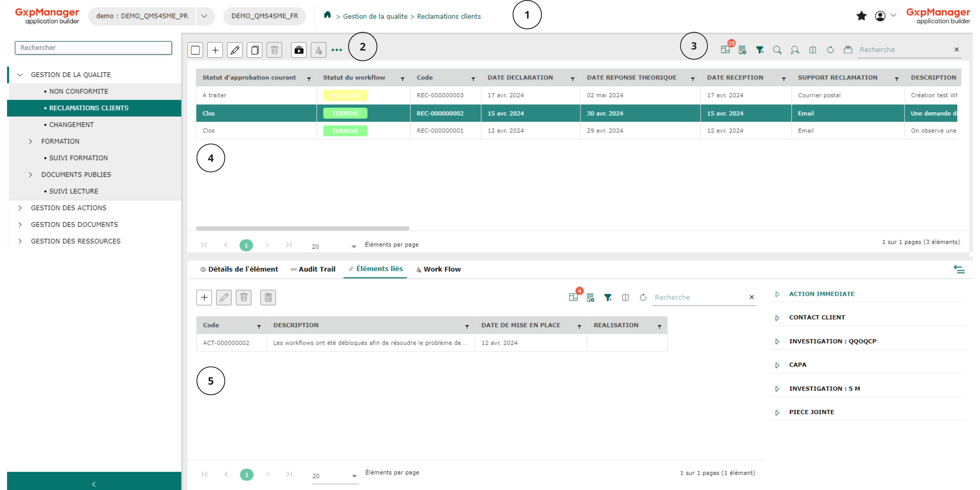Click the pencil edit icon in top toolbar
This screenshot has height=490, width=980.
(235, 50)
